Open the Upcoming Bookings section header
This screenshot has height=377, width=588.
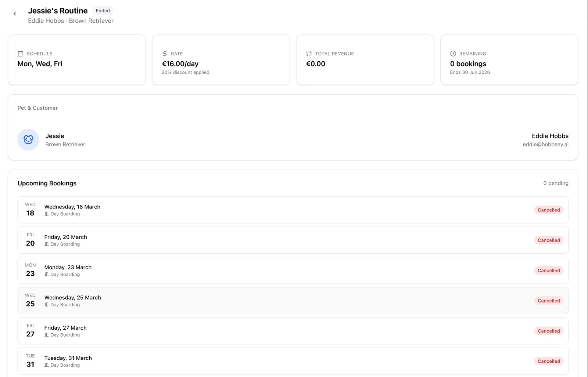pos(47,183)
